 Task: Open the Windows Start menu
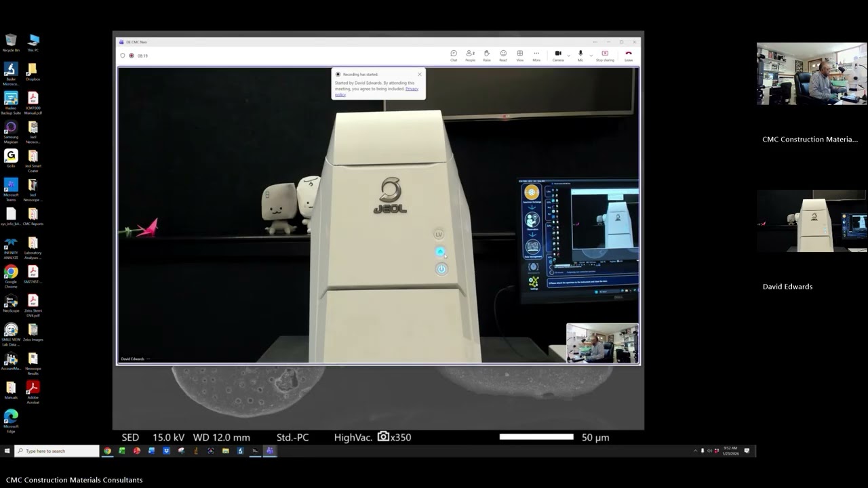[x=7, y=451]
